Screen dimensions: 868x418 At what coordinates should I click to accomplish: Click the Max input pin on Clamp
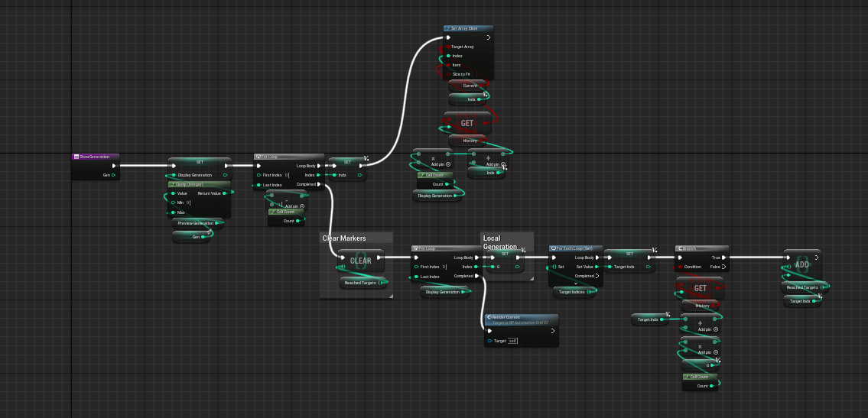coord(174,212)
